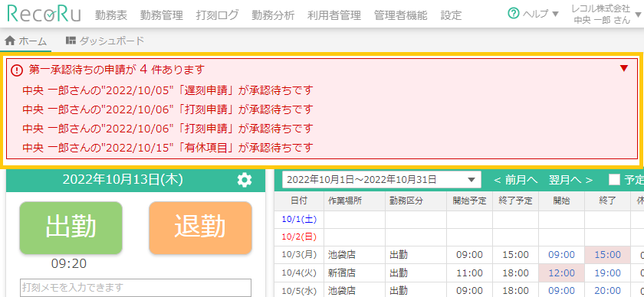
Task: Click the 新宿店 work location cell
Action: (354, 273)
